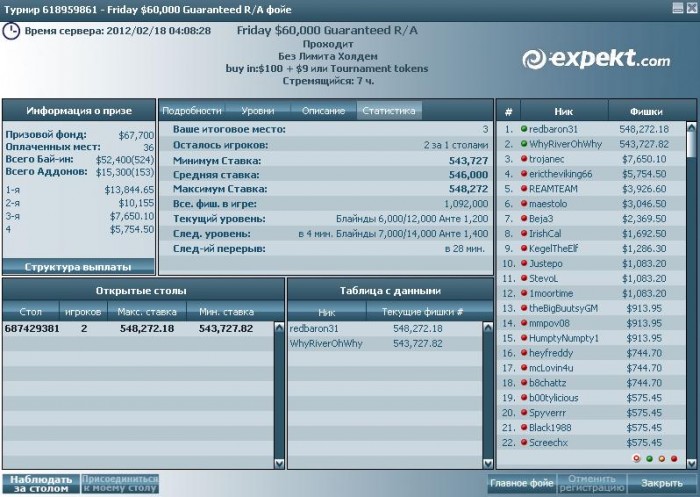Click the down arrow of Открытые столы scrollbar
This screenshot has width=700, height=497.
point(279,464)
